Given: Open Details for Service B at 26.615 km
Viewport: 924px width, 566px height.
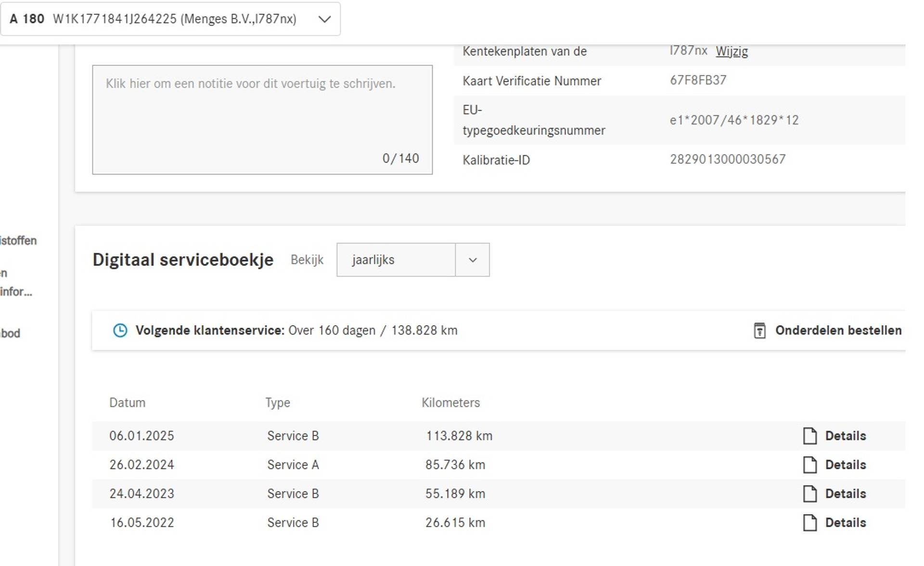Looking at the screenshot, I should click(x=845, y=522).
